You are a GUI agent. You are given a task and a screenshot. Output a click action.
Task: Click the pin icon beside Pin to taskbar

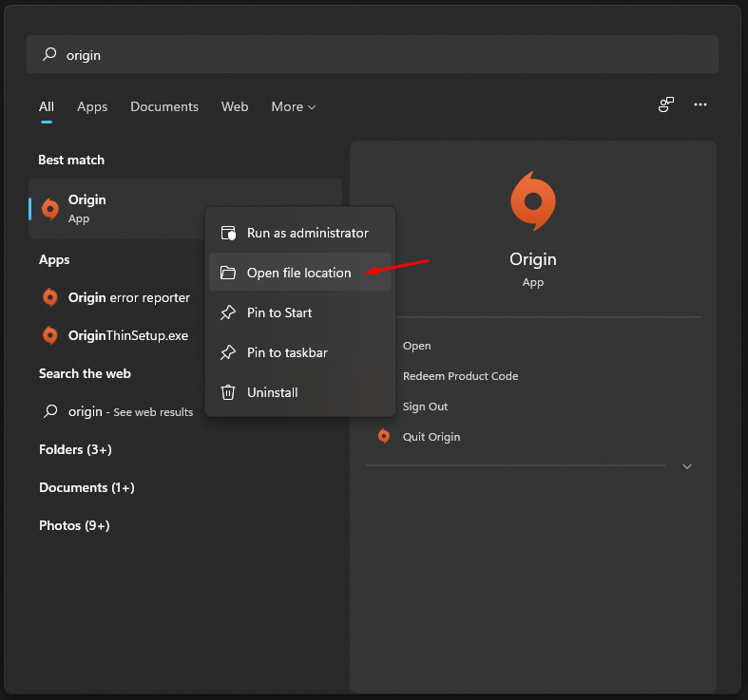pyautogui.click(x=228, y=352)
